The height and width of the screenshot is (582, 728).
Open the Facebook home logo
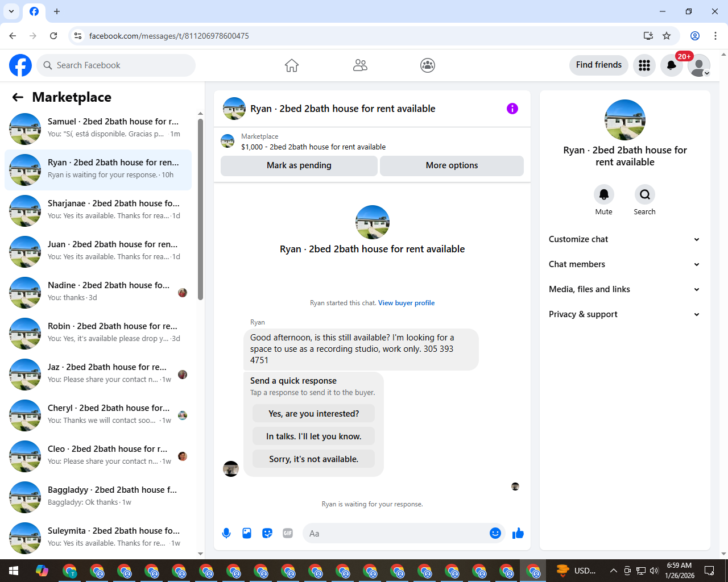pyautogui.click(x=20, y=65)
